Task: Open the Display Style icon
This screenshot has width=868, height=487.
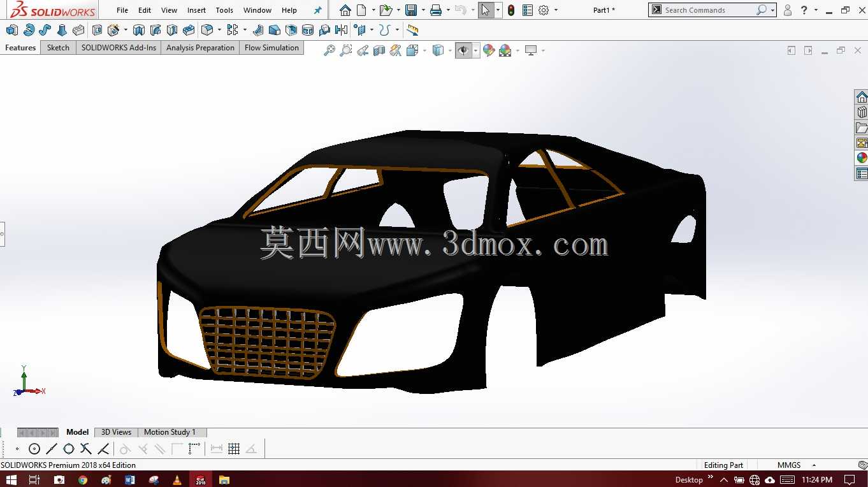Action: click(438, 50)
